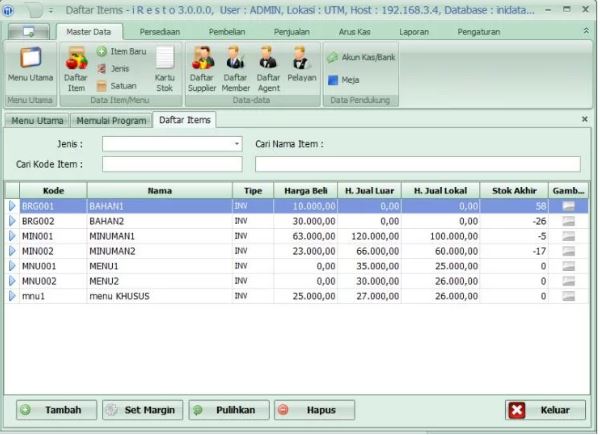Open Meja in Data Pendukung

[x=344, y=80]
